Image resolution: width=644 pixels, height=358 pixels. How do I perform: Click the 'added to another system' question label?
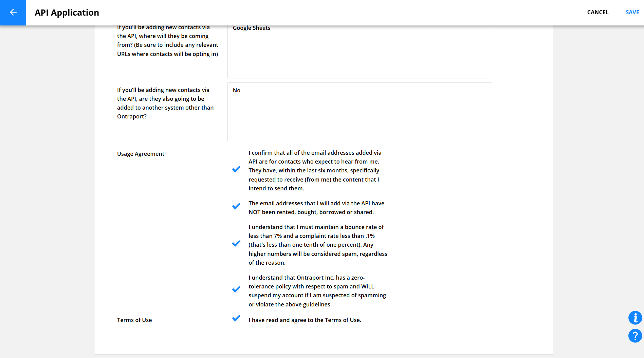(165, 103)
